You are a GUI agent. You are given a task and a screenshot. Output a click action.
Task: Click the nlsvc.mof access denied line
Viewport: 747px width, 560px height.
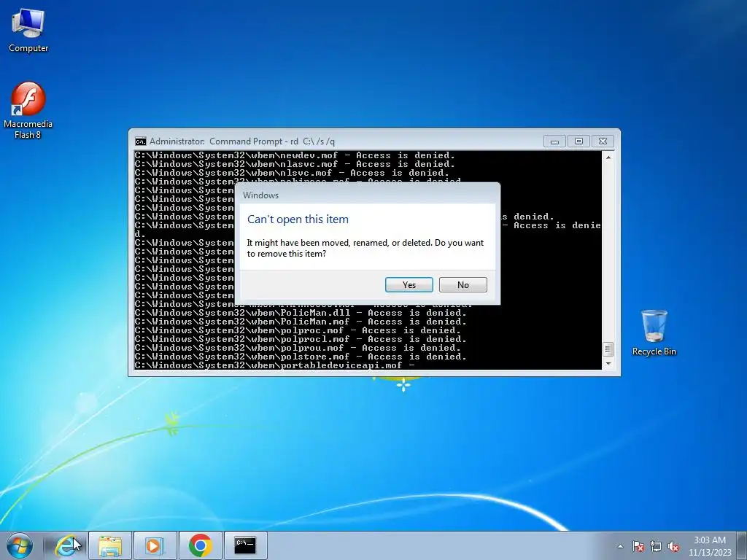[292, 173]
